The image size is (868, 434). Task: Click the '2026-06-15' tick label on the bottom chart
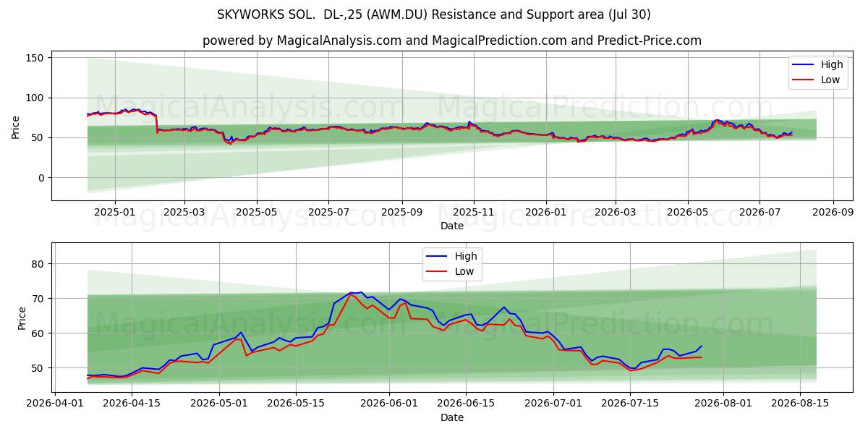coord(465,404)
